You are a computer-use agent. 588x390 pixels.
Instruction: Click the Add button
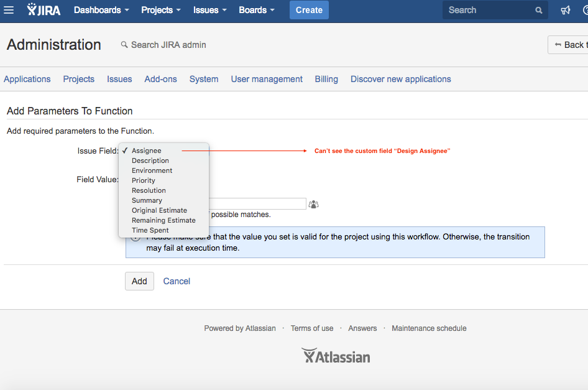coord(139,281)
